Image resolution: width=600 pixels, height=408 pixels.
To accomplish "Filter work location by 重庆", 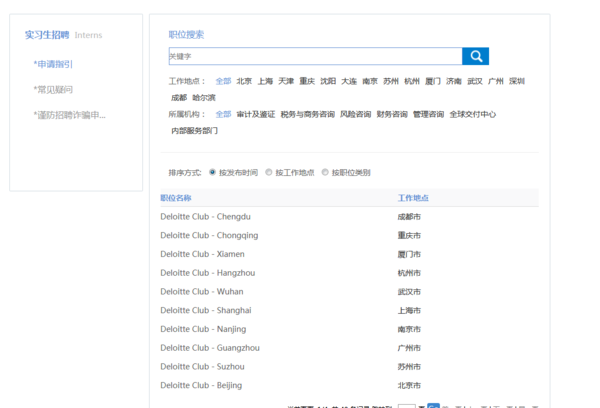I will pos(307,81).
